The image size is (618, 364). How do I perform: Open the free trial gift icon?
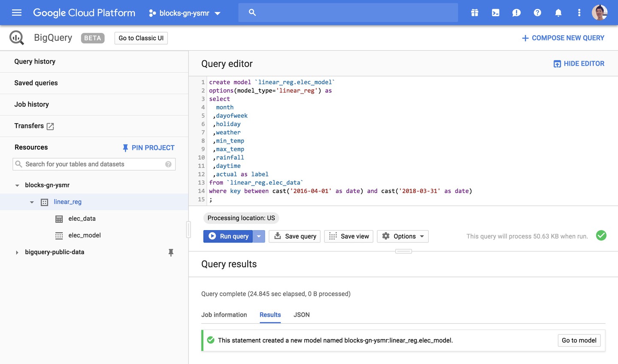tap(475, 13)
